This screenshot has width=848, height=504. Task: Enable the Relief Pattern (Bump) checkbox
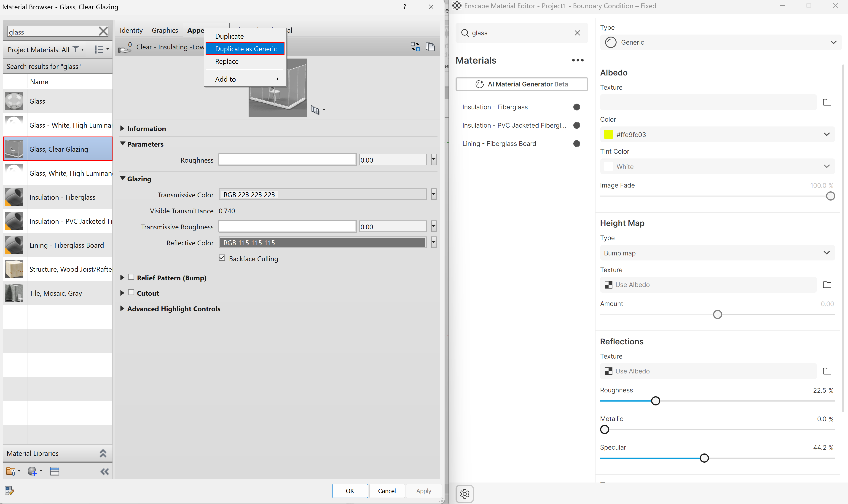pyautogui.click(x=131, y=277)
